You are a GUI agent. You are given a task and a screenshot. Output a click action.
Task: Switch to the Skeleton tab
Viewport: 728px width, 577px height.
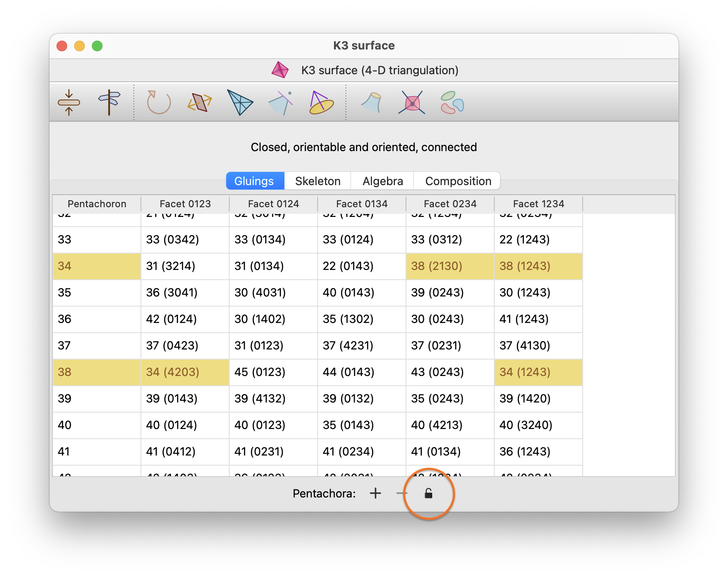click(x=318, y=181)
